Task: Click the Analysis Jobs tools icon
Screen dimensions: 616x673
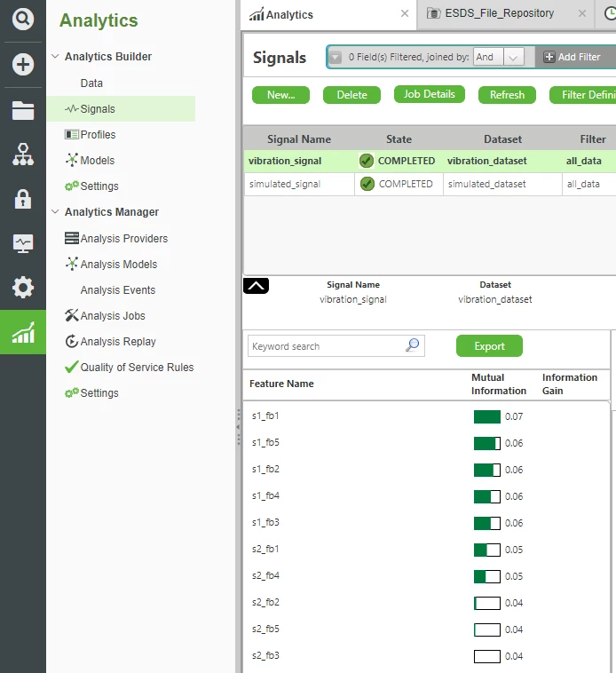Action: [72, 315]
